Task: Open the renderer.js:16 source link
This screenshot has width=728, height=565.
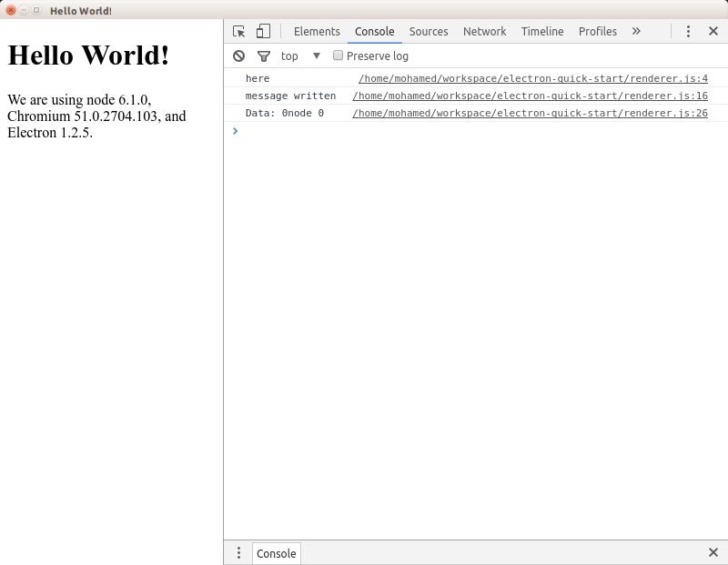Action: click(530, 96)
